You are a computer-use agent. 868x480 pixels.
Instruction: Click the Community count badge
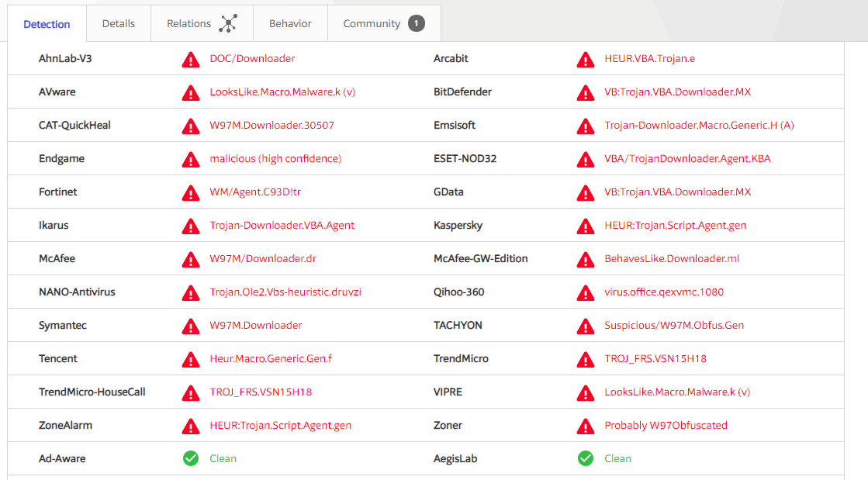point(417,23)
